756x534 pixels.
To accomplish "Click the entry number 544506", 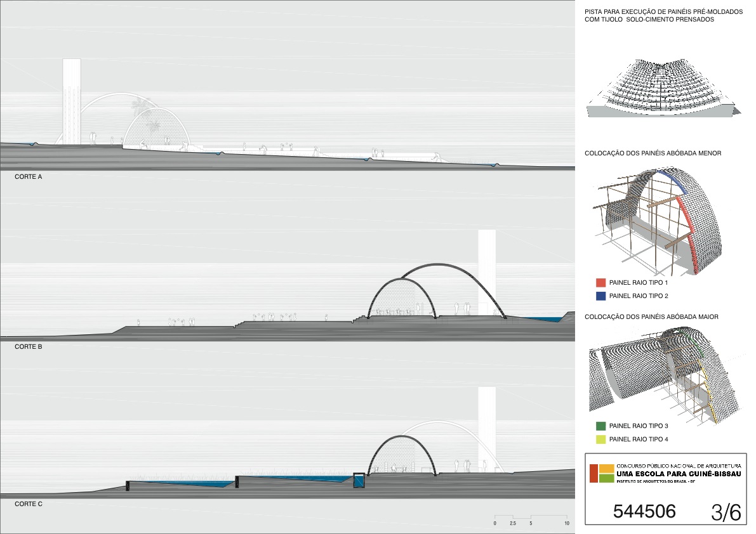I will coord(644,512).
